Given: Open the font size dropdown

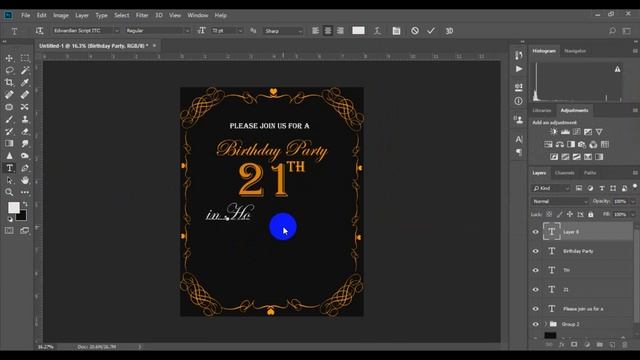Looking at the screenshot, I should [x=240, y=31].
